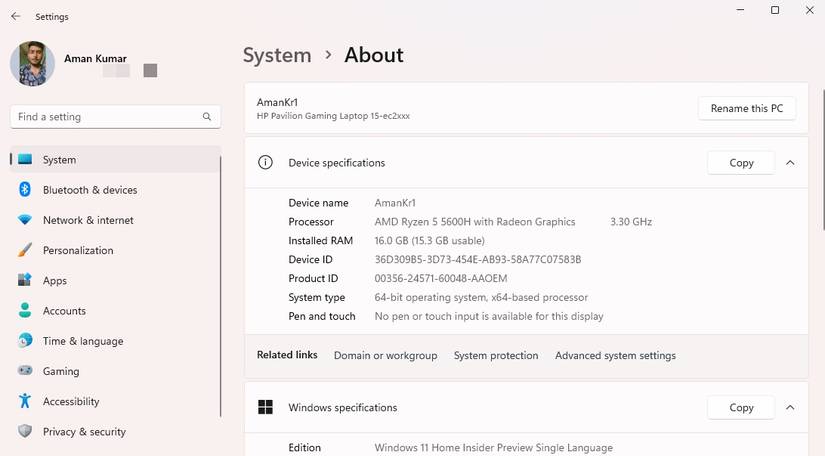Open Network & internet via wifi icon
The image size is (825, 456).
pos(25,220)
